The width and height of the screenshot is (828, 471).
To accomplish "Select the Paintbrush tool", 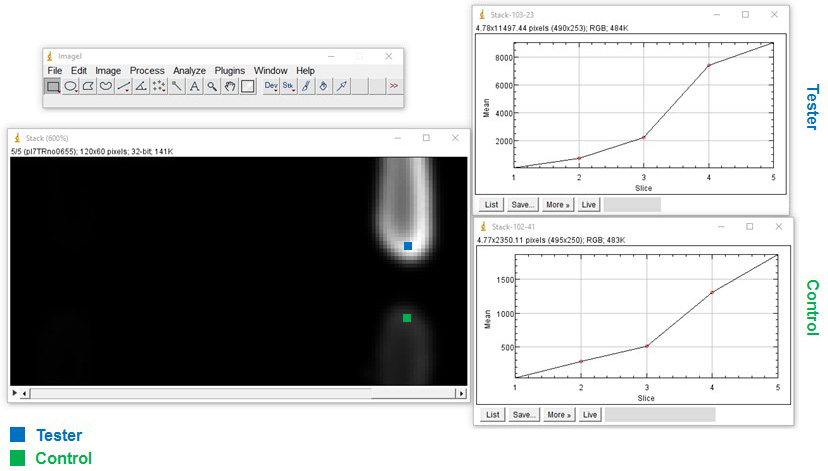I will pyautogui.click(x=306, y=86).
